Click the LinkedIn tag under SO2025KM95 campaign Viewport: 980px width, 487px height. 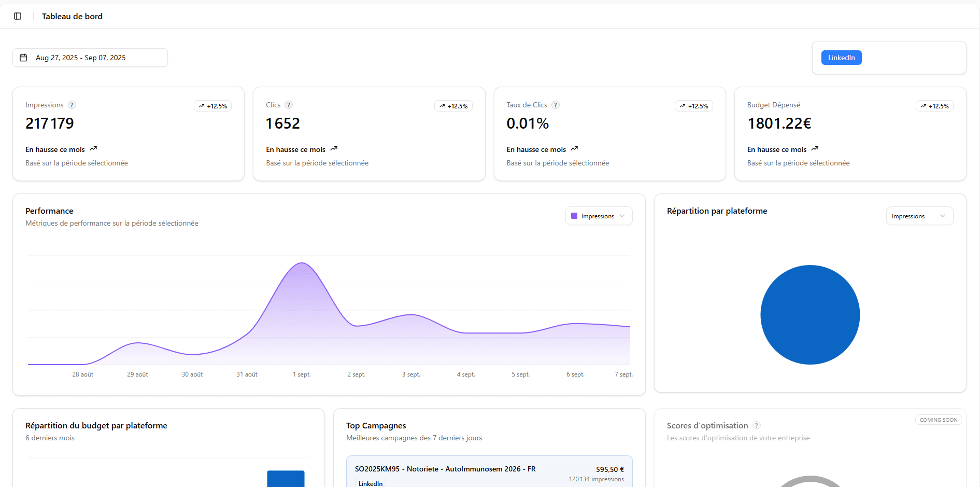click(x=370, y=482)
